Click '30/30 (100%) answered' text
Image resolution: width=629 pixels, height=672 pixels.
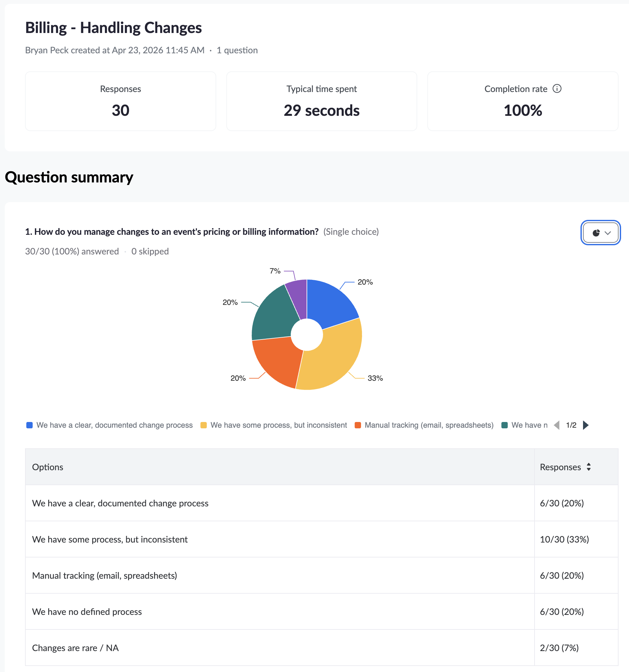pyautogui.click(x=72, y=251)
